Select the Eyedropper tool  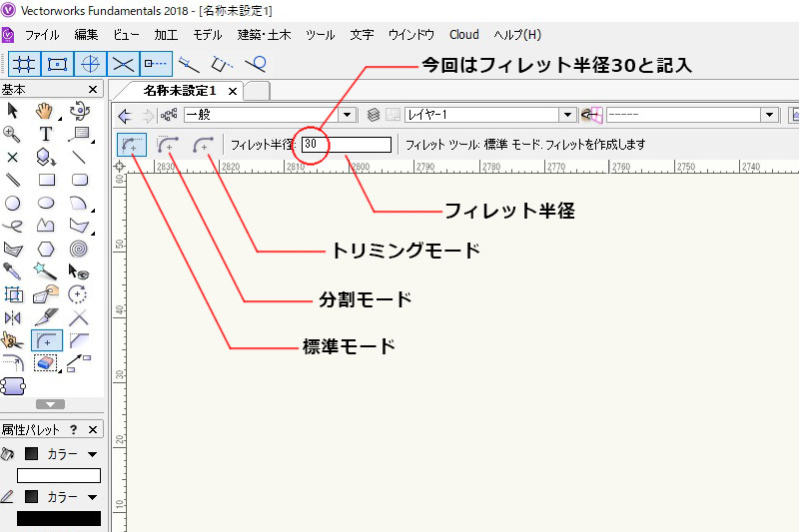click(12, 271)
